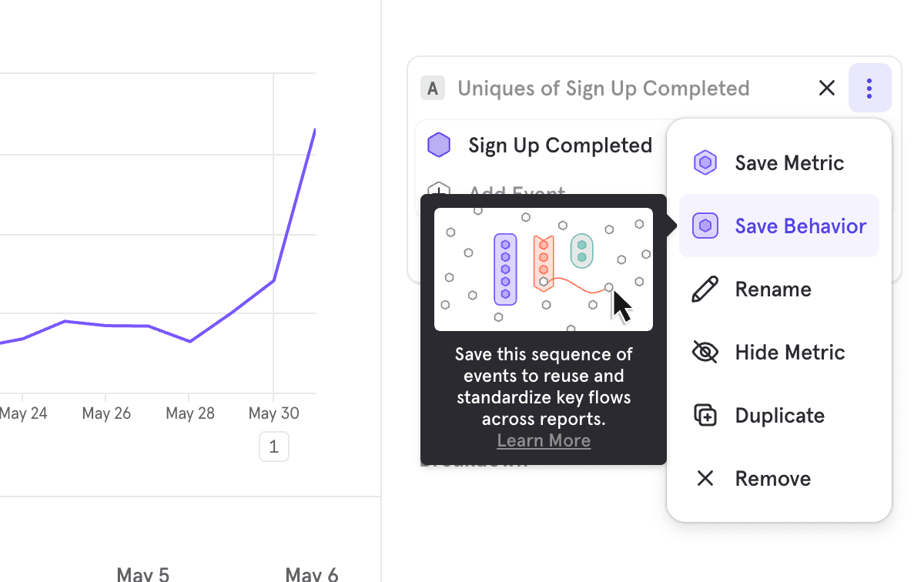
Task: Select the Rename pencil icon
Action: tap(705, 289)
